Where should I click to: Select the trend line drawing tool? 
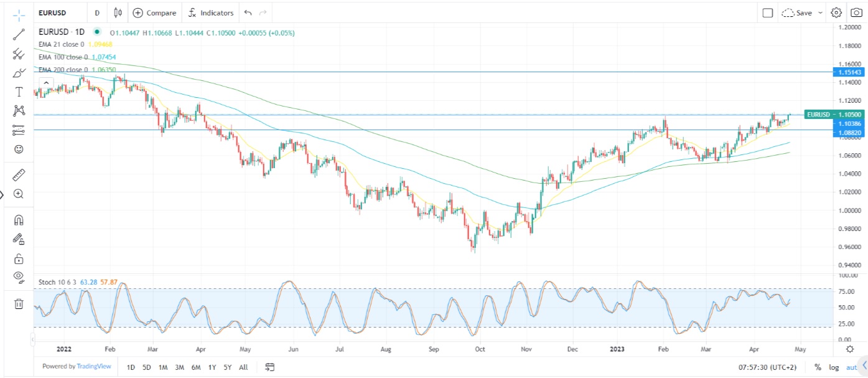[19, 35]
